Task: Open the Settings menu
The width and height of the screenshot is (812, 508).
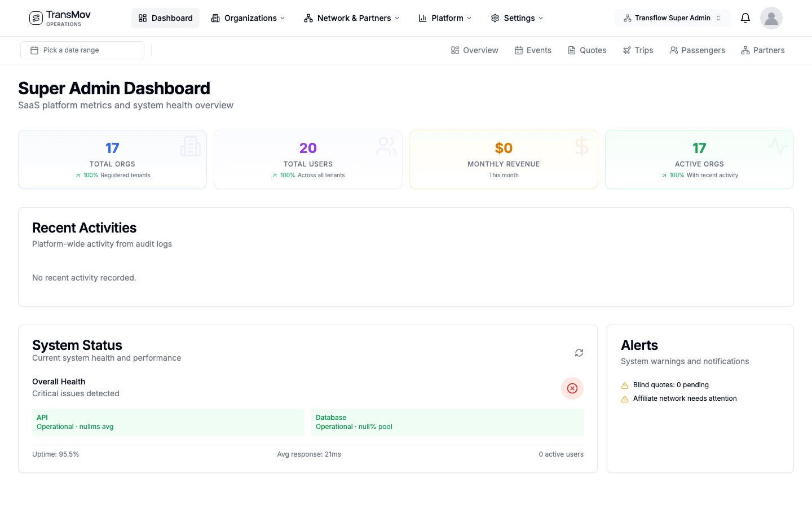Action: click(x=517, y=17)
